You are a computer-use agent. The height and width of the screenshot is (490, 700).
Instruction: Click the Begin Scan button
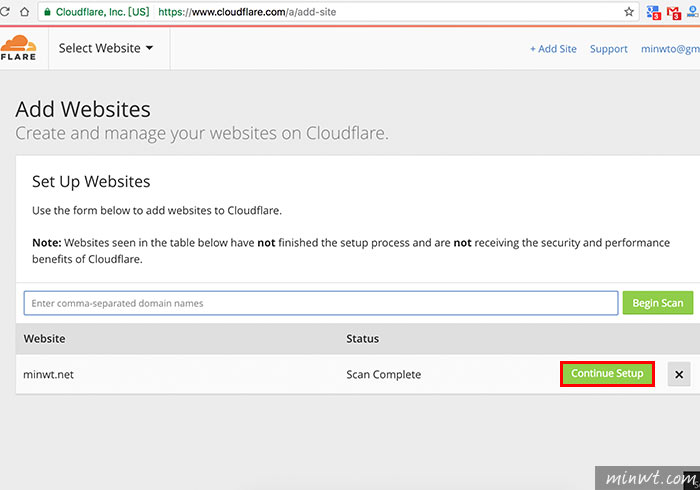658,303
